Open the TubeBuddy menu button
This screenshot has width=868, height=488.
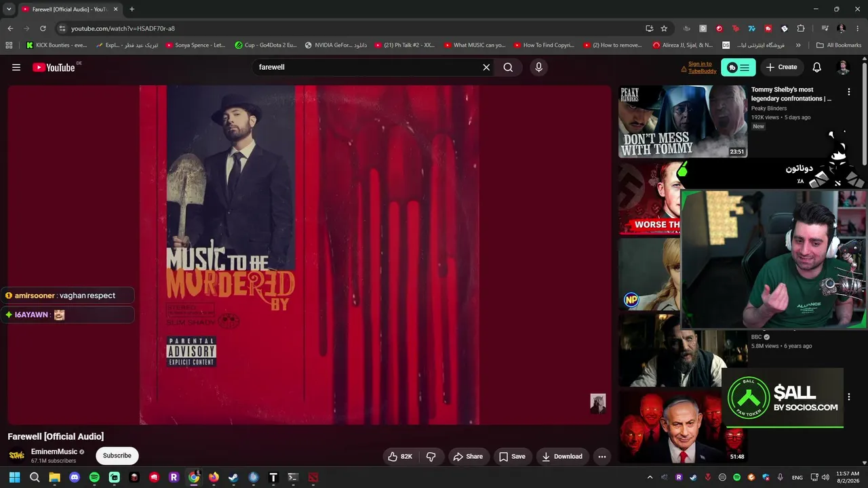click(738, 67)
